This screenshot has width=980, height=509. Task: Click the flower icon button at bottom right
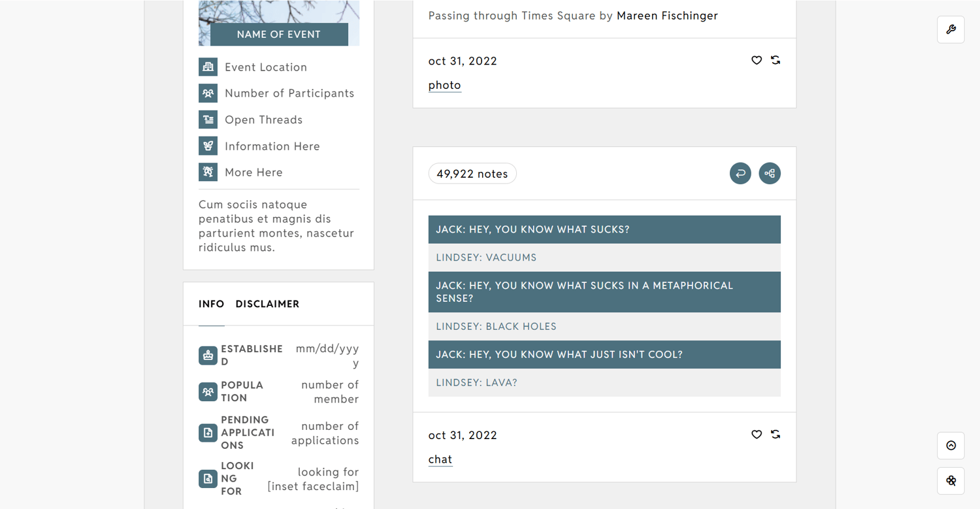tap(951, 481)
